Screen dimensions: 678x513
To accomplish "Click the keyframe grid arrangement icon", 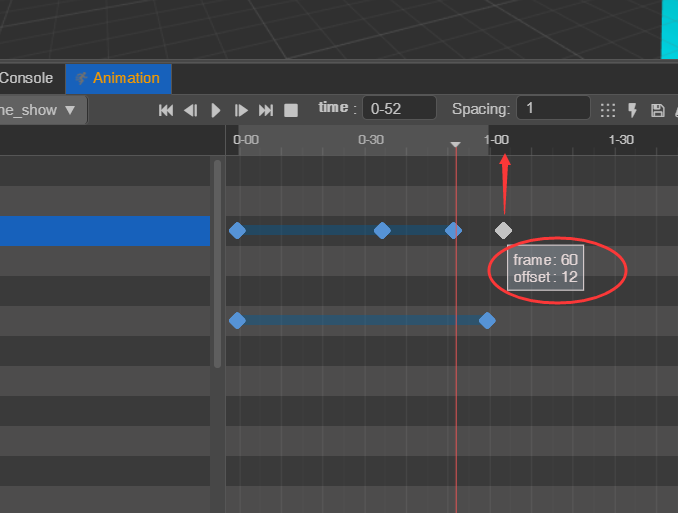I will [608, 110].
